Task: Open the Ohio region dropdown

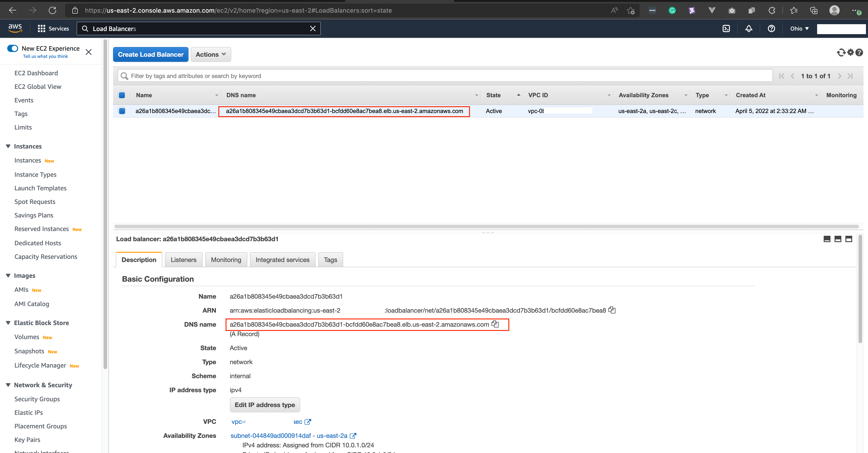Action: click(x=799, y=29)
